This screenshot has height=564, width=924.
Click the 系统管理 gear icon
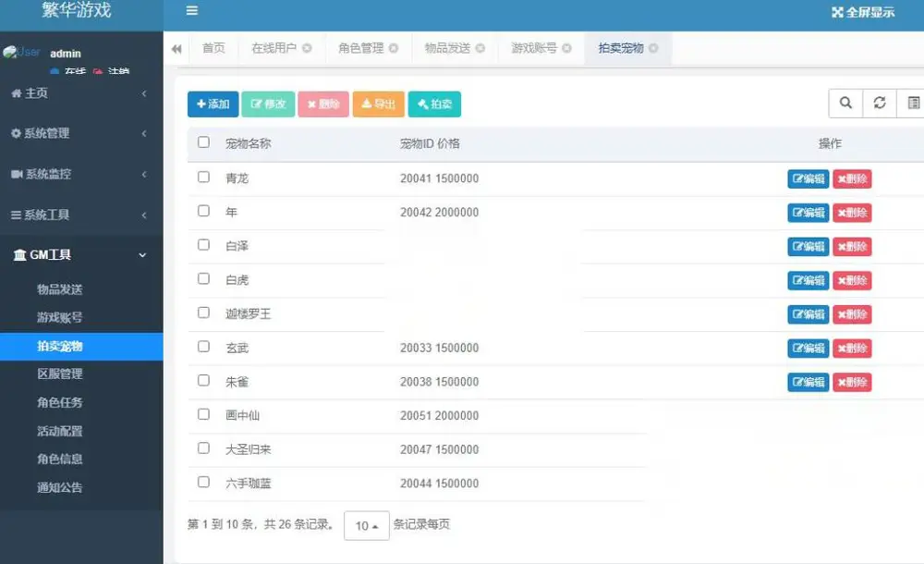click(x=17, y=133)
